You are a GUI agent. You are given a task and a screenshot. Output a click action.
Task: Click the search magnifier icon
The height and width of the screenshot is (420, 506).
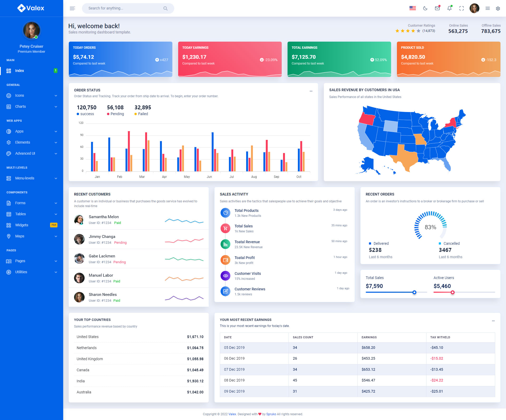click(x=166, y=8)
